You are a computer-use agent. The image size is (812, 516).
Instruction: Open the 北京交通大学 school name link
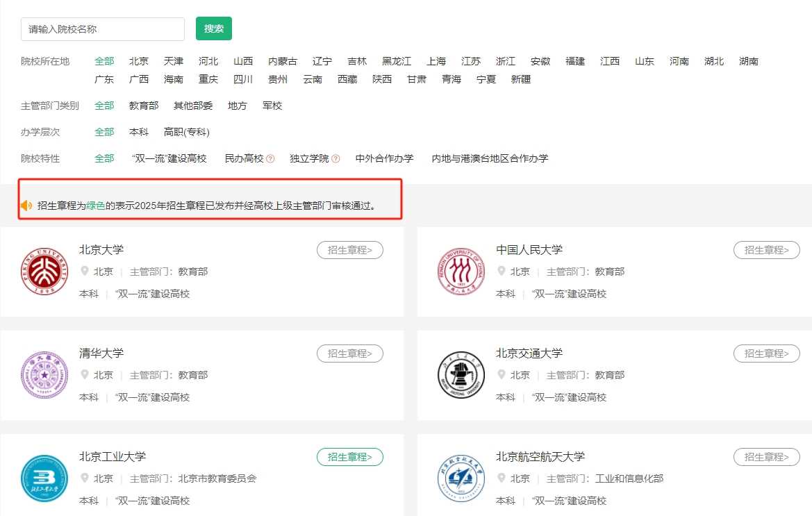(529, 353)
